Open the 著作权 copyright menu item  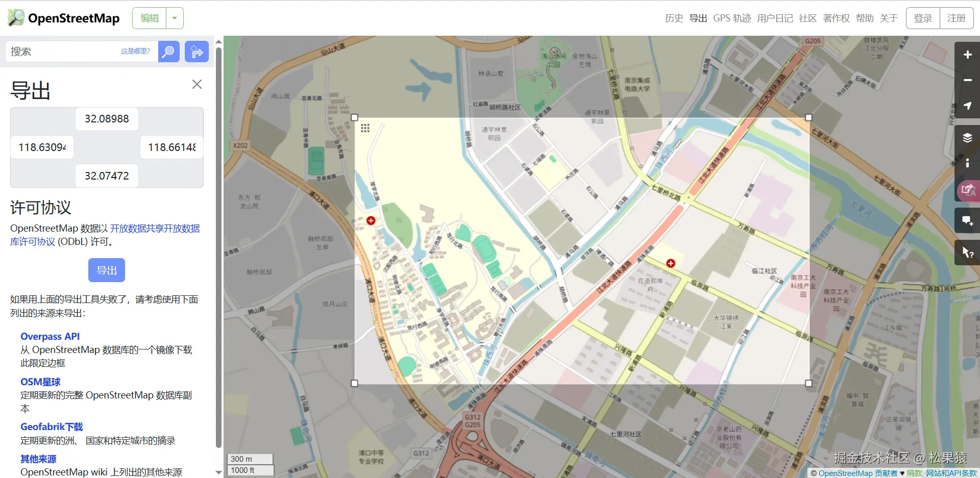pyautogui.click(x=837, y=18)
